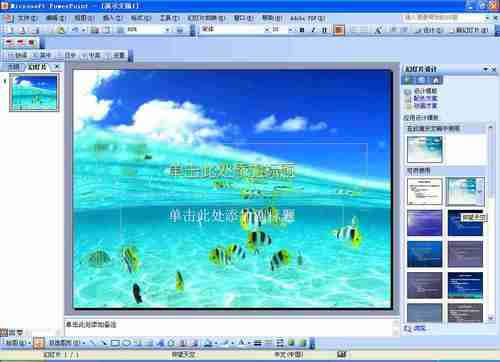This screenshot has height=362, width=500.
Task: Open the Zoom percentage dropdown
Action: (168, 30)
